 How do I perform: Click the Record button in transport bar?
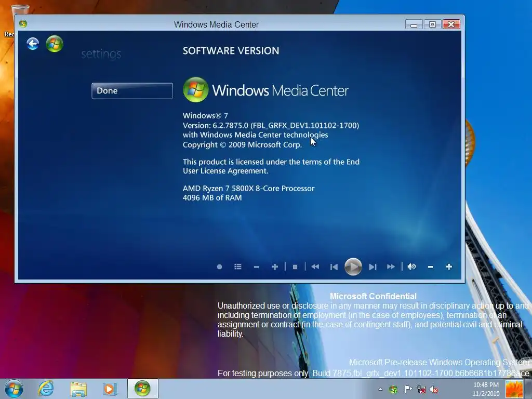(x=219, y=267)
